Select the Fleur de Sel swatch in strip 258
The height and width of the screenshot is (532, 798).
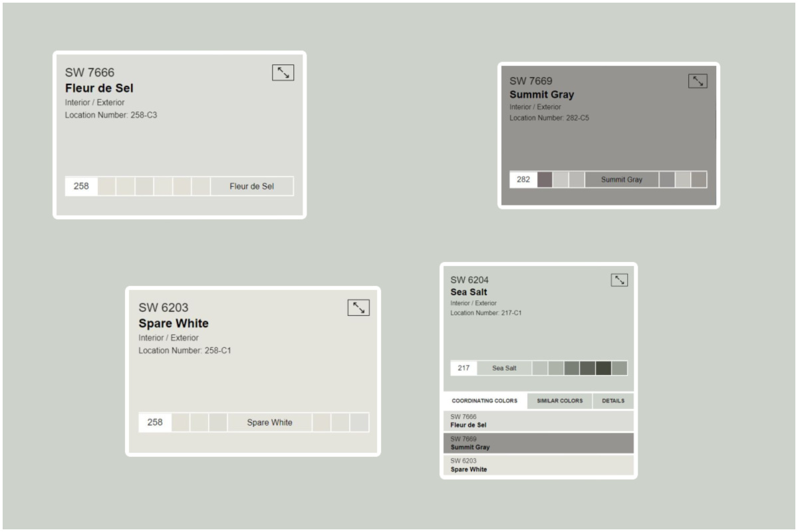click(252, 186)
